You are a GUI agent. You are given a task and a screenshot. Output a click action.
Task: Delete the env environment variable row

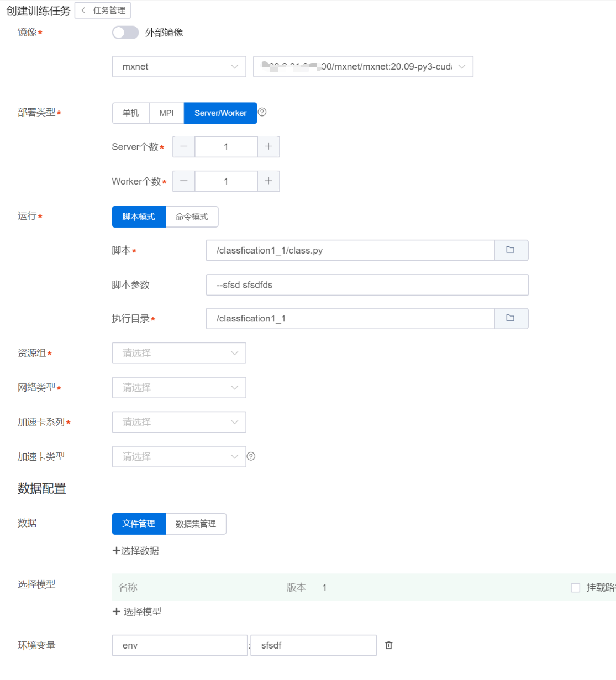click(389, 645)
